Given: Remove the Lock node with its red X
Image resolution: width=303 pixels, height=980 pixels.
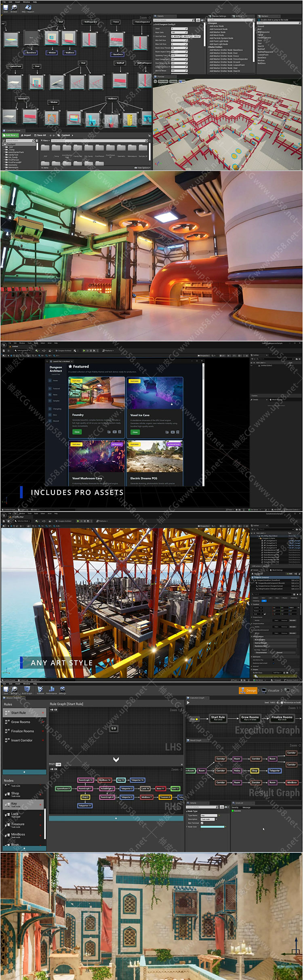Looking at the screenshot, I should [x=41, y=815].
